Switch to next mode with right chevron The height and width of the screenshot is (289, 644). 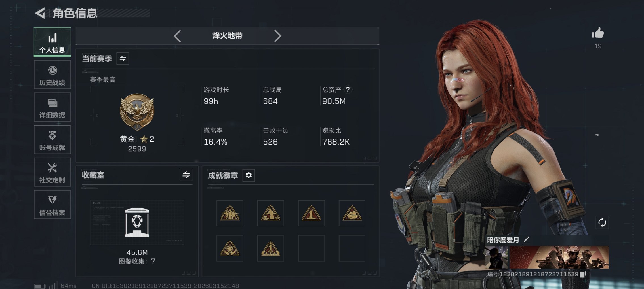[278, 36]
